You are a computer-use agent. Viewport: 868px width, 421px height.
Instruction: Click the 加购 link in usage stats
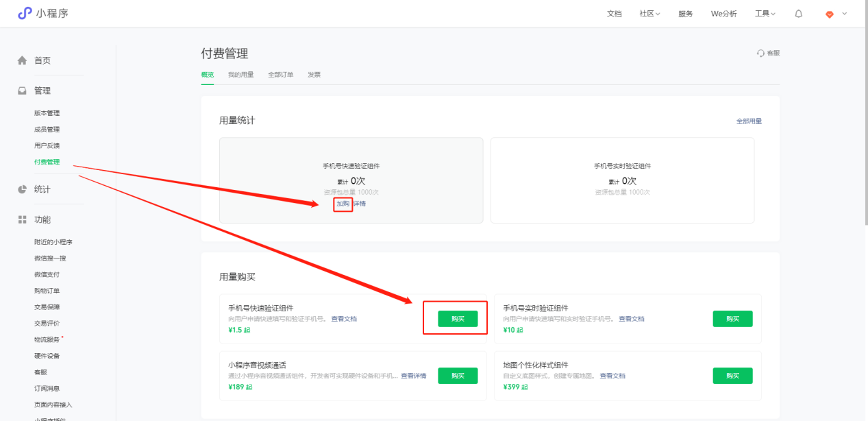[343, 204]
